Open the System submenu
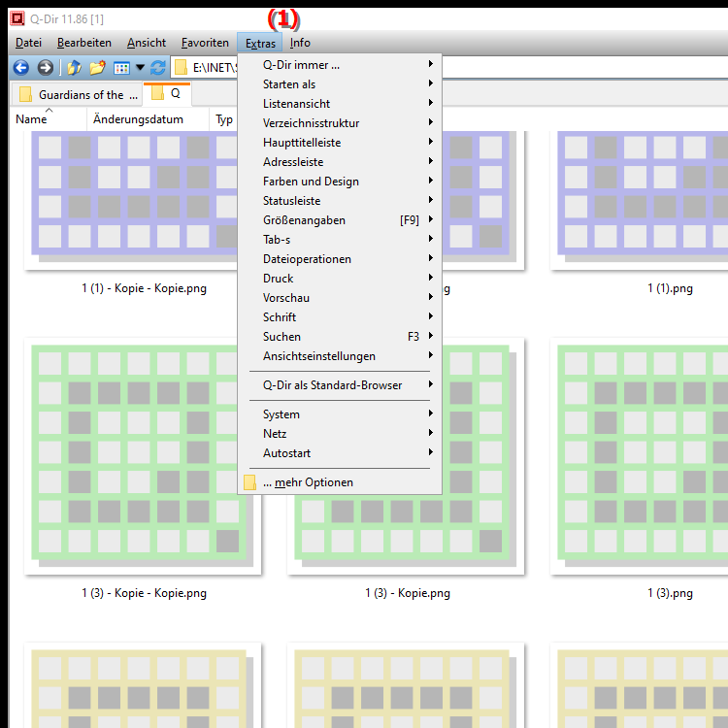Image resolution: width=728 pixels, height=728 pixels. pos(340,414)
